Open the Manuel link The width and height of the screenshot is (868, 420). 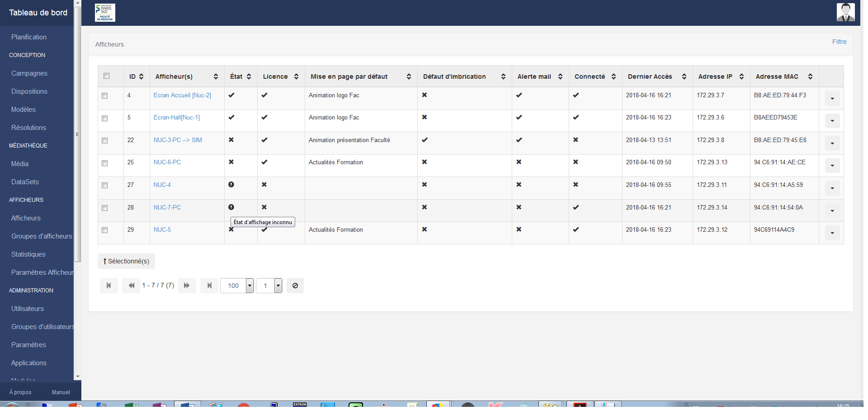(x=61, y=392)
